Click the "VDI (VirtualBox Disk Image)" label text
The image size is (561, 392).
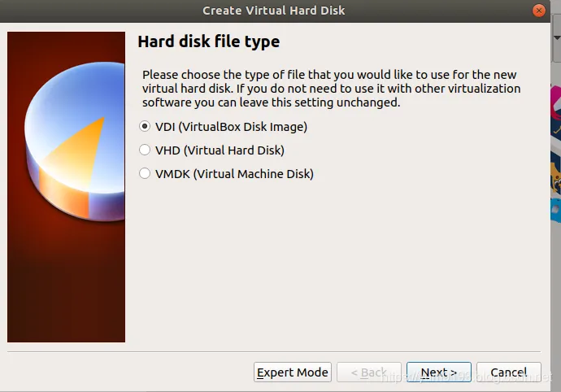tap(231, 127)
